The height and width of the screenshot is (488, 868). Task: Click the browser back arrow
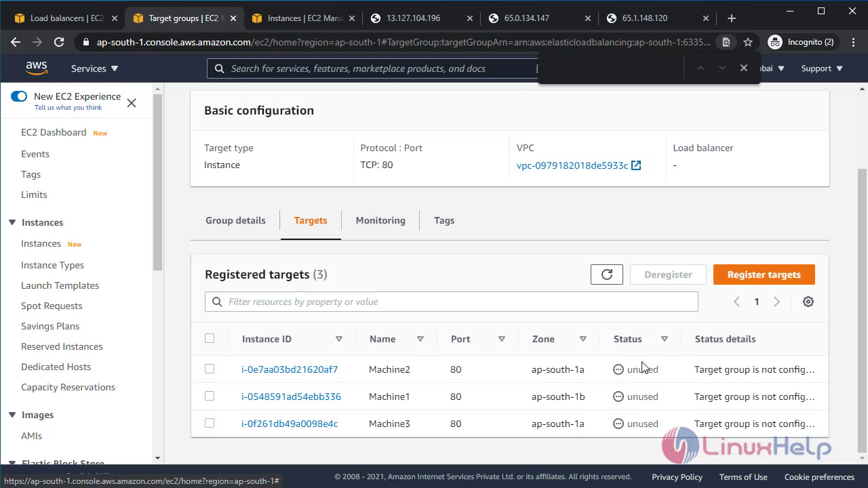16,42
